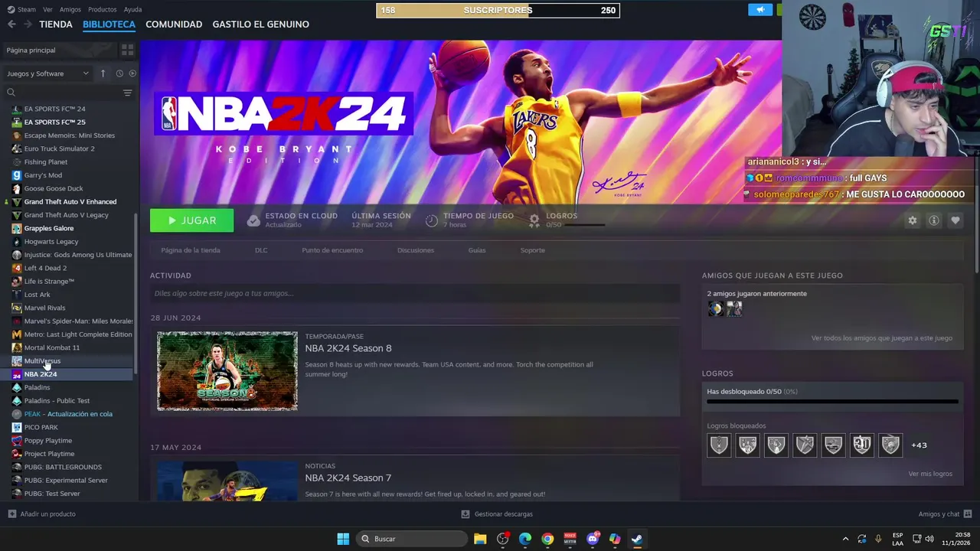The image size is (980, 551).
Task: Click Ver mis logros link
Action: [930, 474]
